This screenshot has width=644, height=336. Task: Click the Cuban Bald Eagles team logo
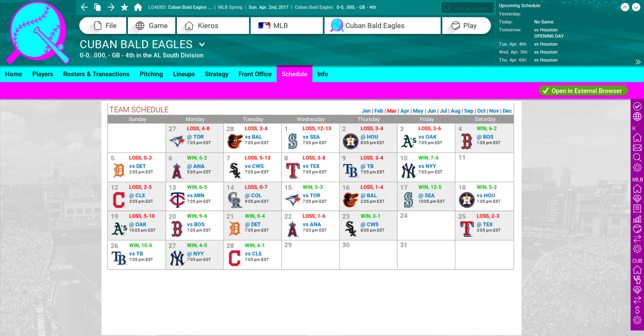pos(39,32)
